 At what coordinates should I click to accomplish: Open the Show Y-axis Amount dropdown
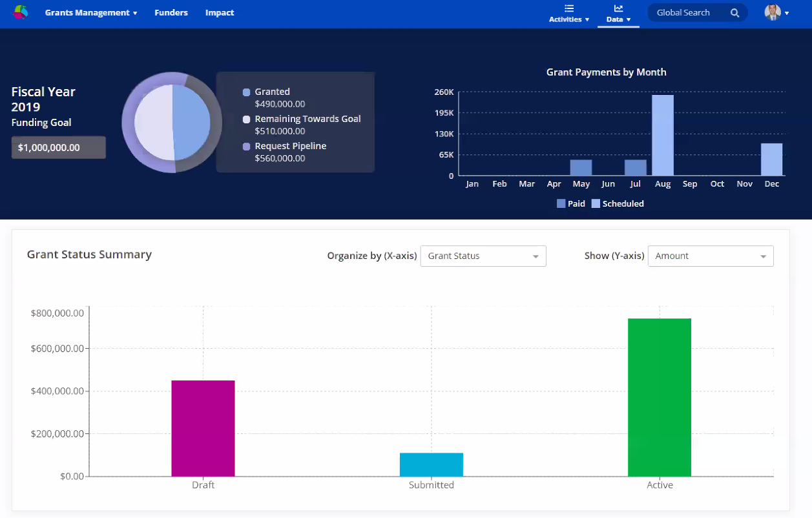710,256
